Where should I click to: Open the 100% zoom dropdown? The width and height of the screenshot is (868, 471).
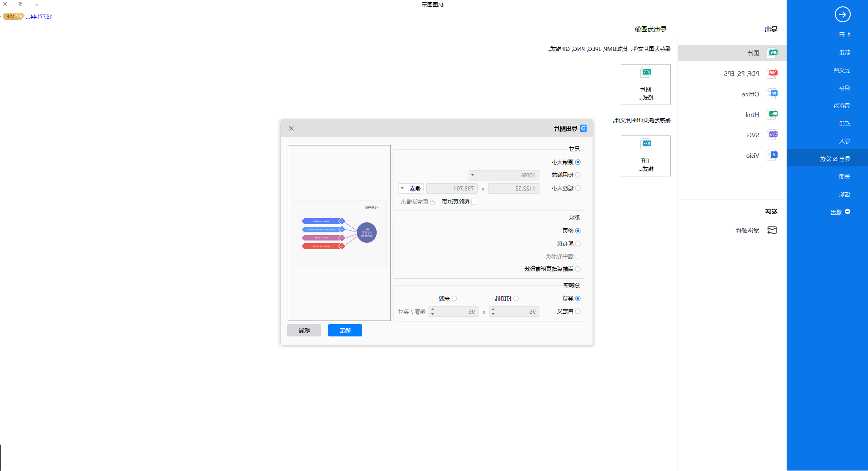point(504,175)
